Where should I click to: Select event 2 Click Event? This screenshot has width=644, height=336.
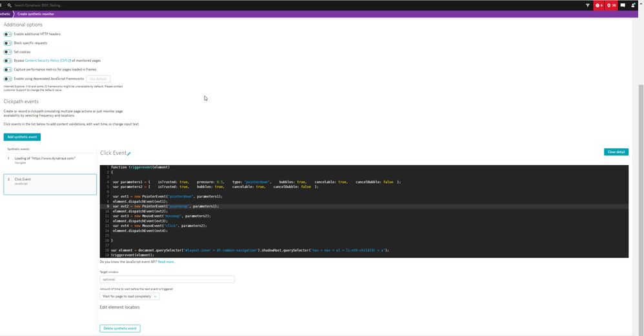click(50, 184)
